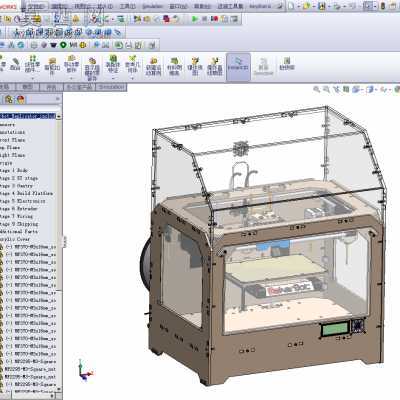Click the black funnel-shaped toolbar icon
This screenshot has height=400, width=400.
(x=54, y=45)
